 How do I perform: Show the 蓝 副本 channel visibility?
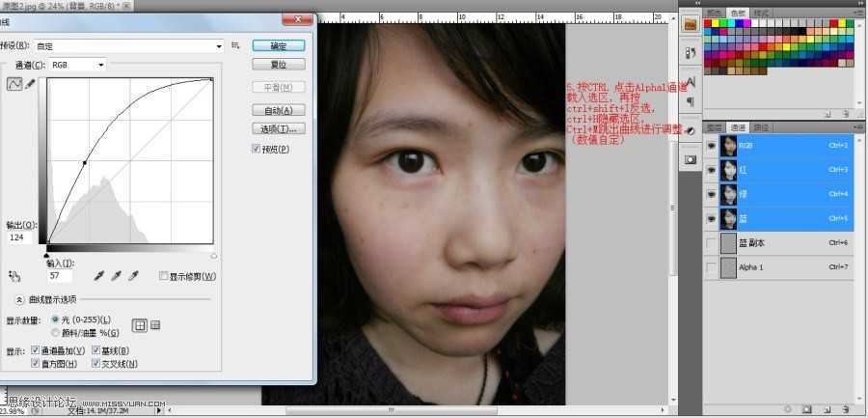(712, 243)
